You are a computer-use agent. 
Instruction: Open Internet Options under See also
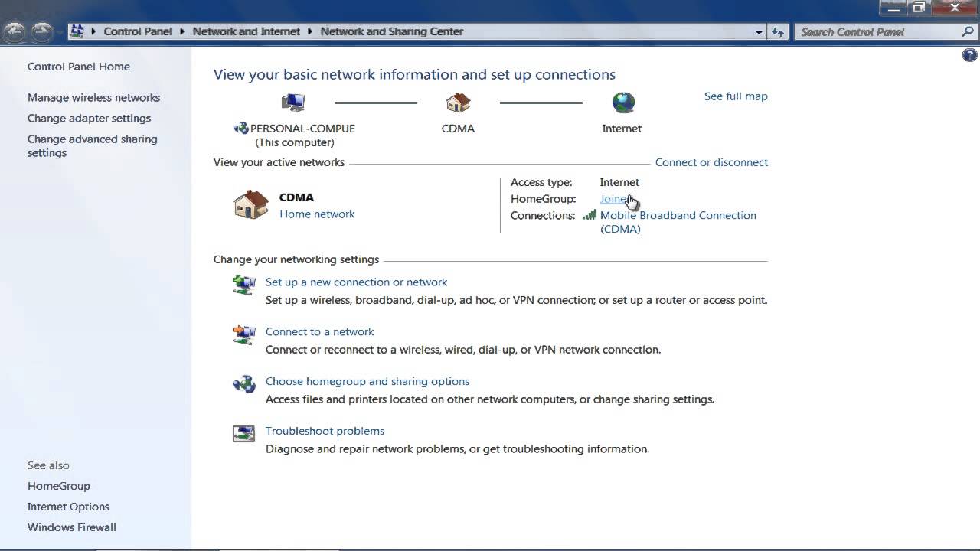68,507
